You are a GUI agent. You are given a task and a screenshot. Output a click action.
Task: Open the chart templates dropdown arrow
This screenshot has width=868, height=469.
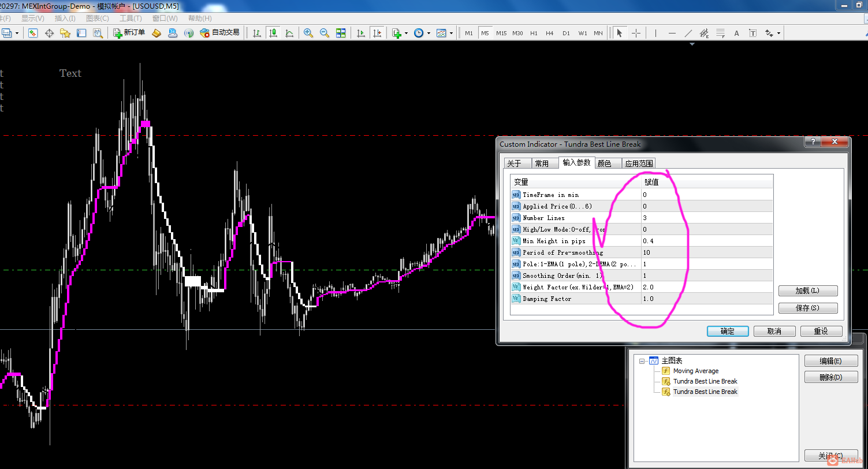click(451, 33)
